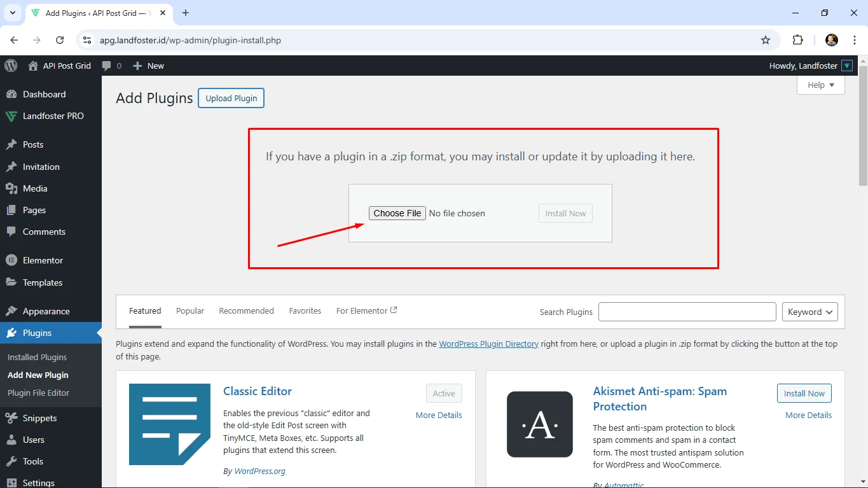Image resolution: width=868 pixels, height=488 pixels.
Task: Open Snippets menu
Action: pos(39,418)
